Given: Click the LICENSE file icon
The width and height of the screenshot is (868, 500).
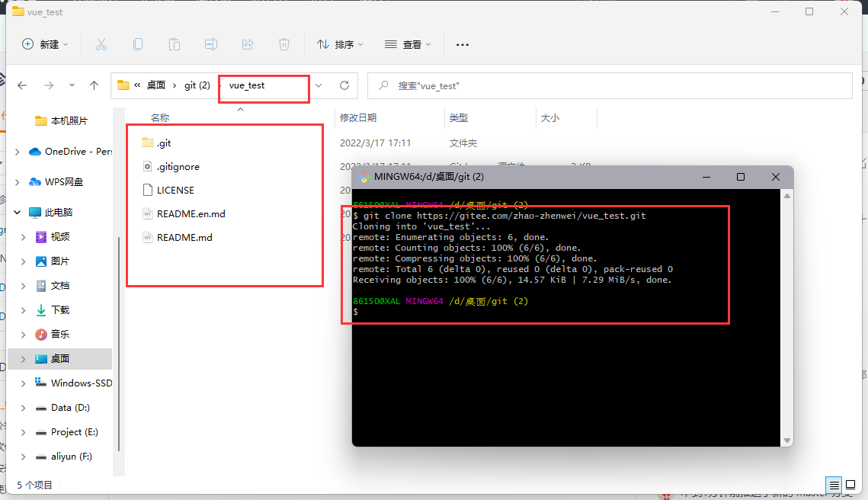Looking at the screenshot, I should pos(147,190).
